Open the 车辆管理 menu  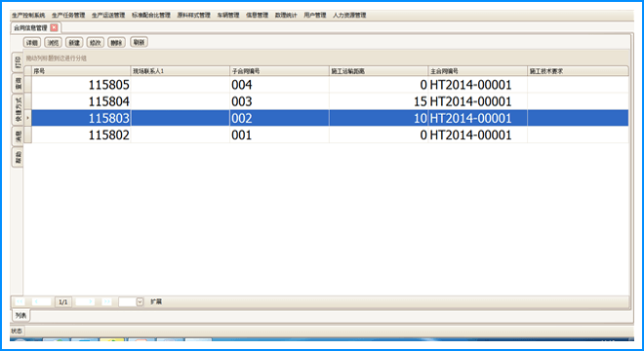click(228, 16)
